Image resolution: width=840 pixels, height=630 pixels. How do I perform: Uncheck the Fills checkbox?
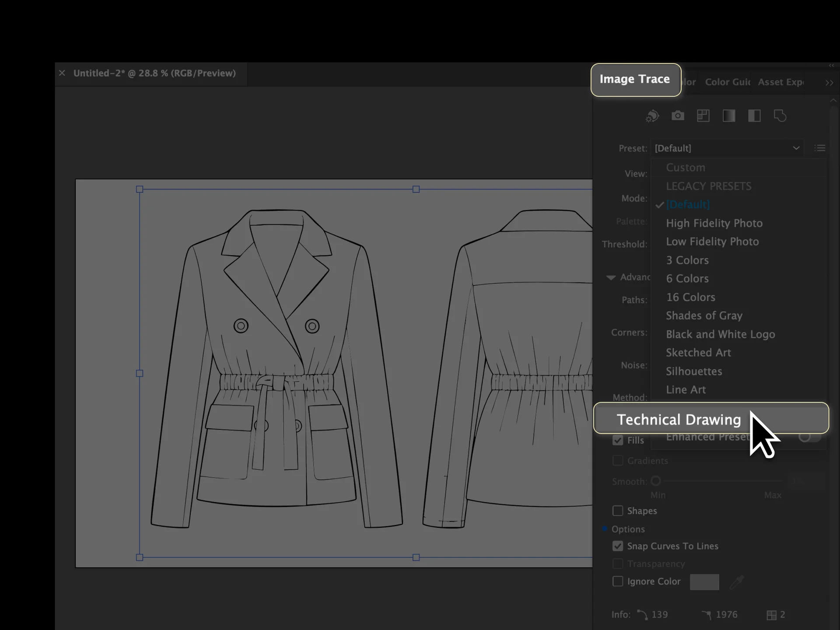[618, 440]
